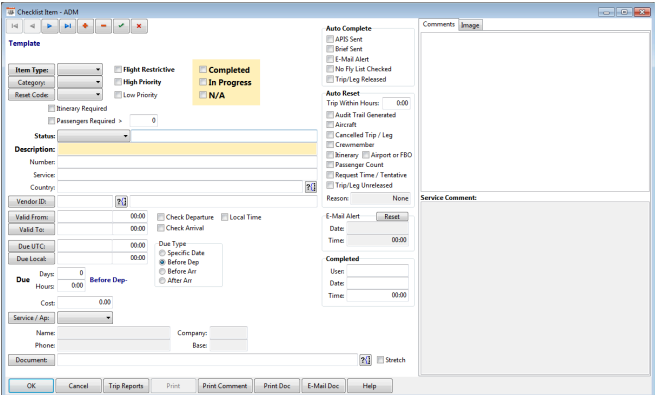Toggle Passengers Required checkbox
The width and height of the screenshot is (655, 395).
click(x=51, y=121)
